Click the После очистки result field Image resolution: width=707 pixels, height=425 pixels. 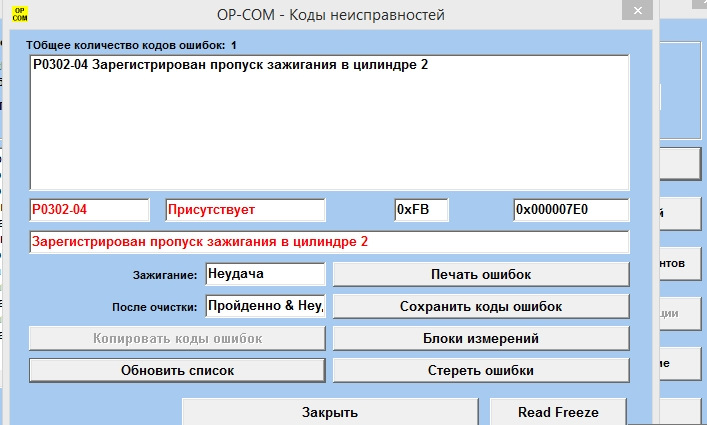(x=265, y=306)
